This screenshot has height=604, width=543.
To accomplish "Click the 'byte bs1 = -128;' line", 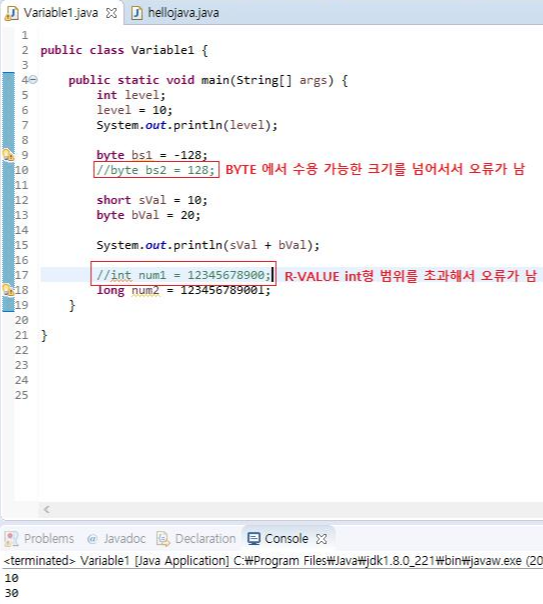I will pos(152,155).
